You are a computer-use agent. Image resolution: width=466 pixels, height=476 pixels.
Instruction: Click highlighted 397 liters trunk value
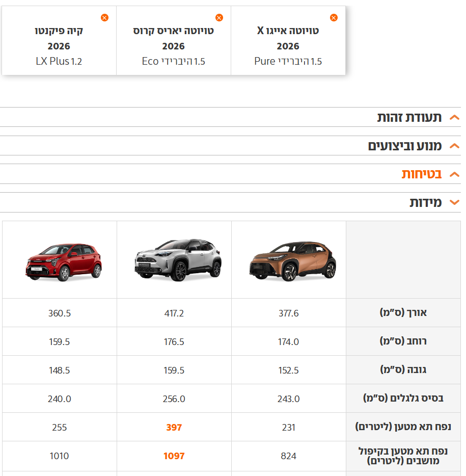coord(174,427)
